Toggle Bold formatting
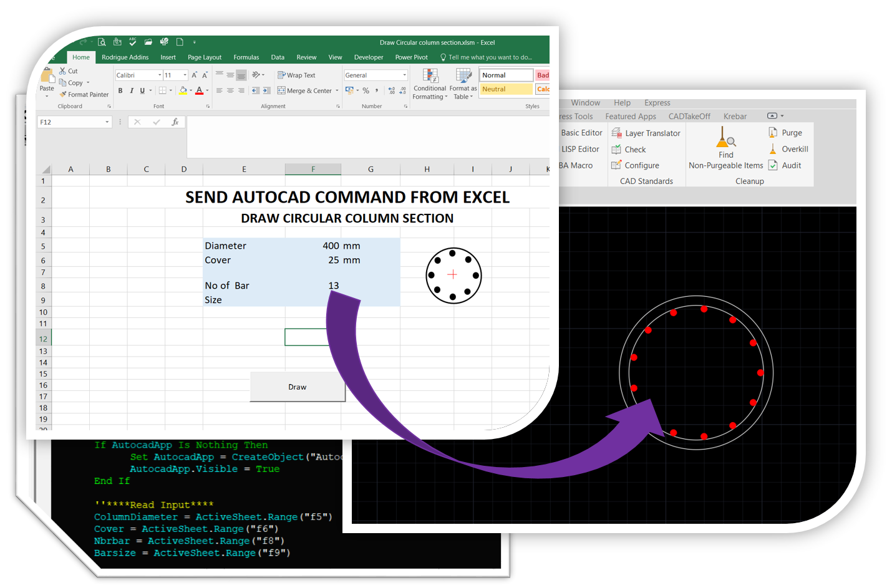Screen dimensions: 892x588 [x=120, y=90]
